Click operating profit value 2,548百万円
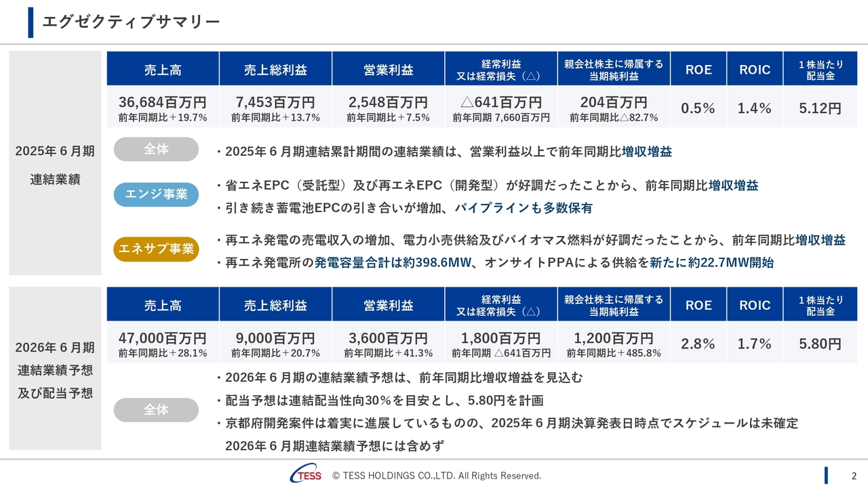868x488 pixels. 388,102
